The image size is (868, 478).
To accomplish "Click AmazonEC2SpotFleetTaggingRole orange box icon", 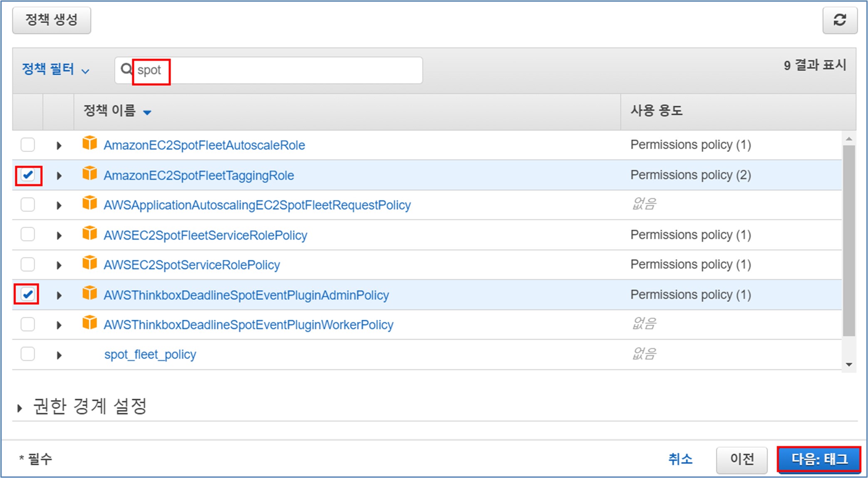I will [x=89, y=173].
